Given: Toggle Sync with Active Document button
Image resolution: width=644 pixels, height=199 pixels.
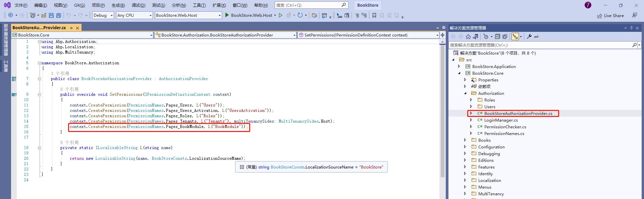Looking at the screenshot, I should click(x=515, y=37).
